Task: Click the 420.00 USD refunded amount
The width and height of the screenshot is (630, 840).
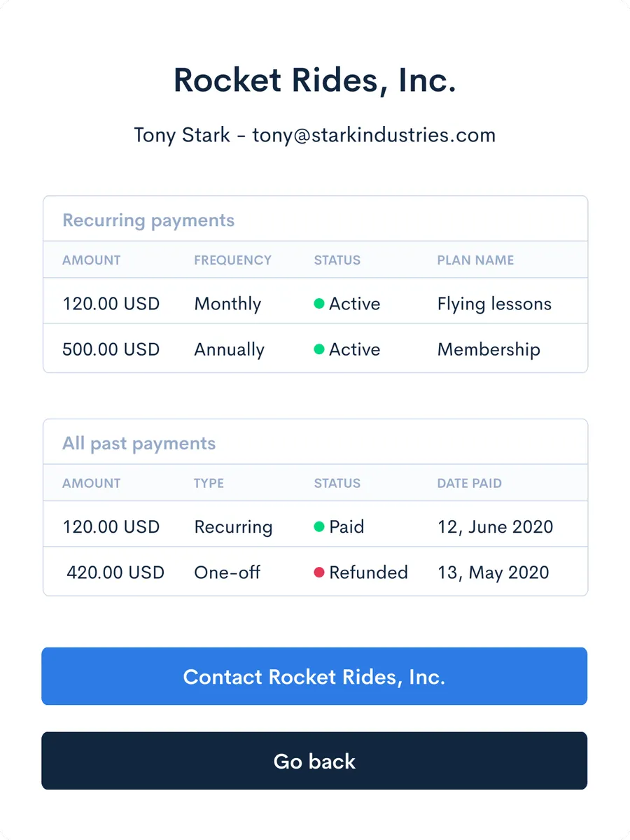Action: coord(115,572)
